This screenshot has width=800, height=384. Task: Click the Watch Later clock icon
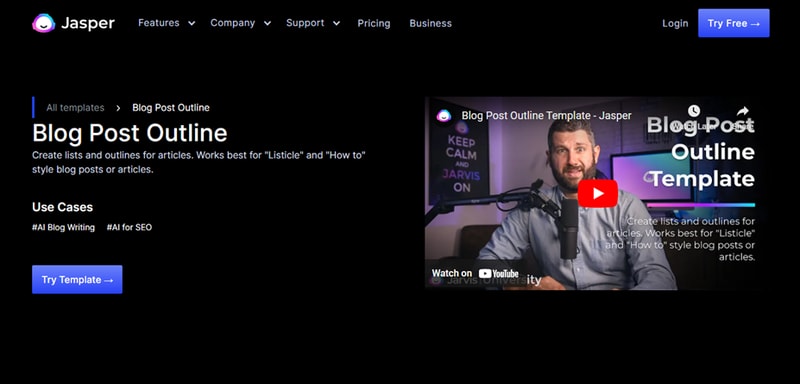(x=693, y=111)
